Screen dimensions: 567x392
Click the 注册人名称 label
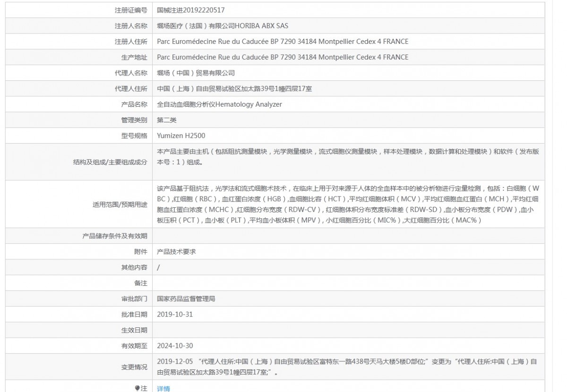tap(131, 26)
